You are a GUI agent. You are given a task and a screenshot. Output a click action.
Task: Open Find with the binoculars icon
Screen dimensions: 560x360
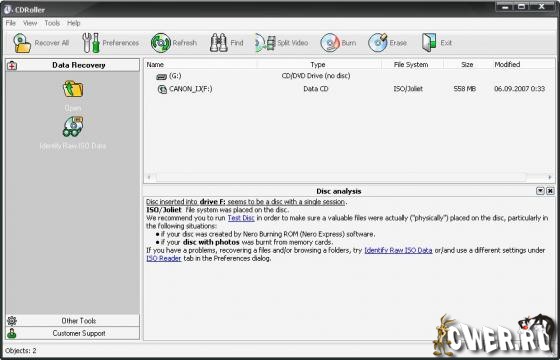tap(219, 43)
